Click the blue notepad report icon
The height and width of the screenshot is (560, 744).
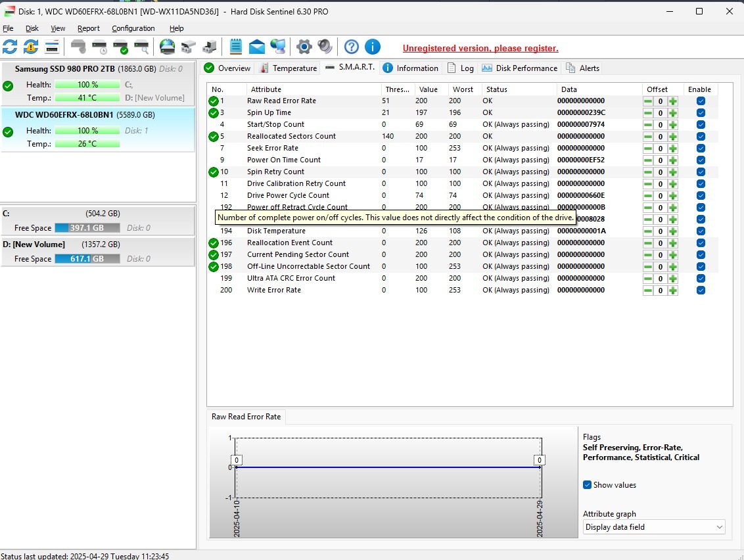coord(236,47)
